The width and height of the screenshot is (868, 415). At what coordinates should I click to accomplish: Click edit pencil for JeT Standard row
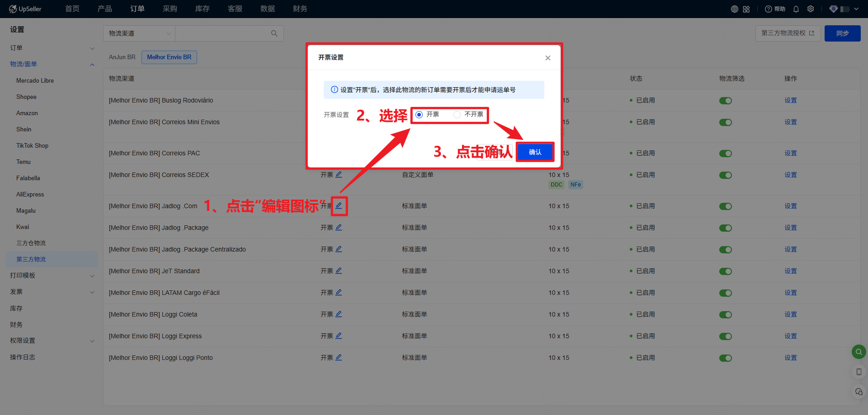click(339, 271)
